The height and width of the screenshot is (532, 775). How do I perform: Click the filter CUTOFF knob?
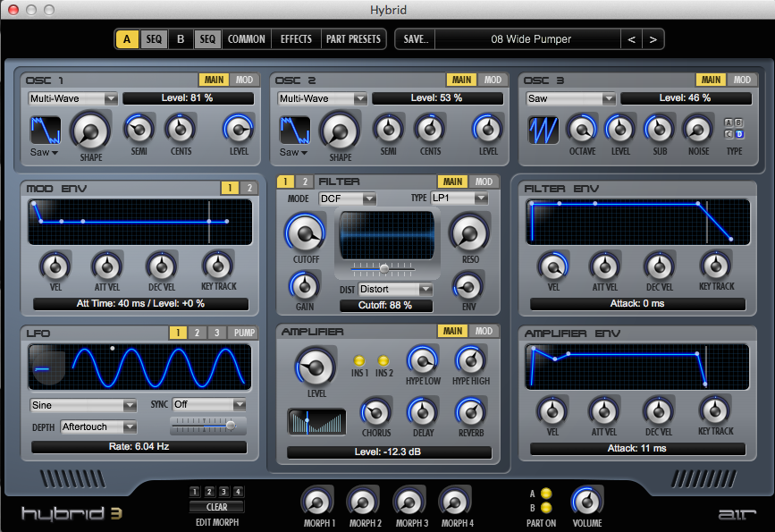pos(306,233)
